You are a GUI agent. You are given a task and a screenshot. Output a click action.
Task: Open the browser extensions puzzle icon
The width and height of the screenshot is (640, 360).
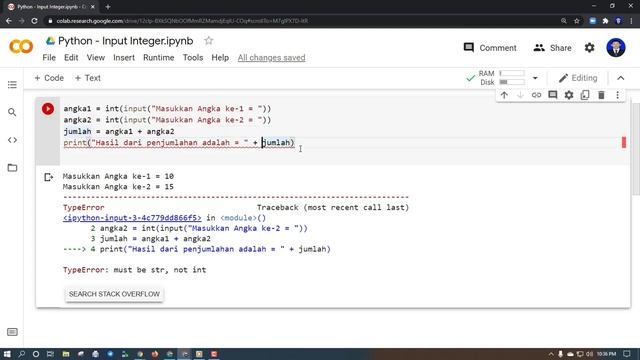point(605,21)
